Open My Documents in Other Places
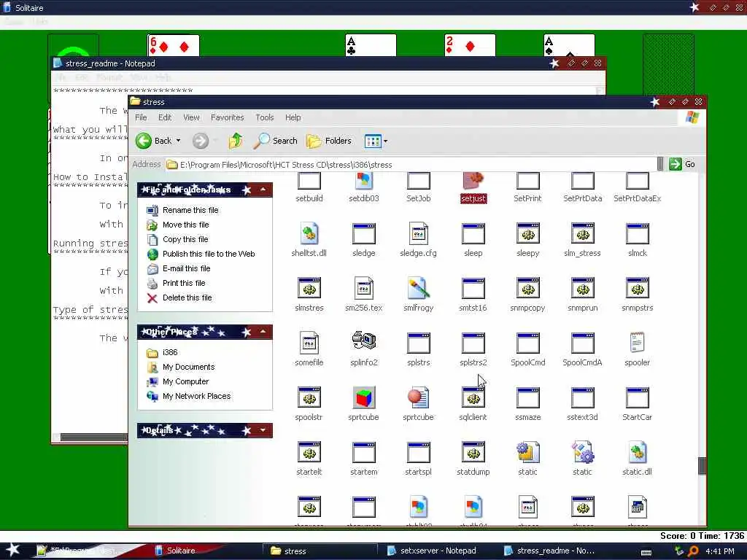The image size is (747, 560). coord(189,367)
